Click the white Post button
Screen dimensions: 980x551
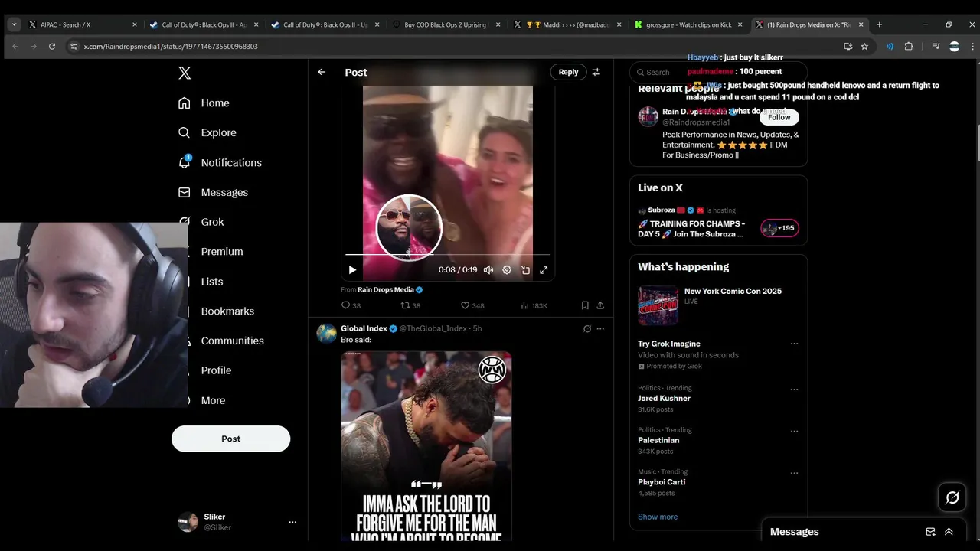230,439
